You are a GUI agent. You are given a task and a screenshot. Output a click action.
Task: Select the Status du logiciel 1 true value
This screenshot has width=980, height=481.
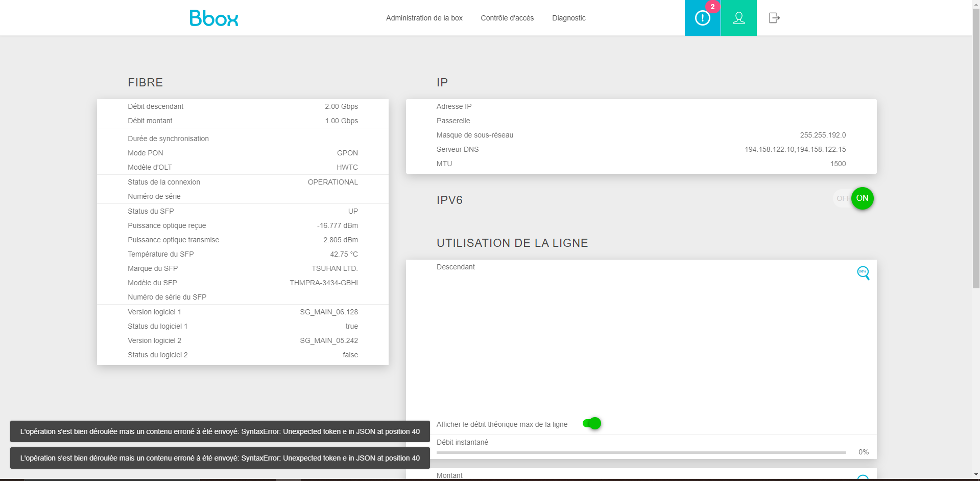(x=352, y=326)
